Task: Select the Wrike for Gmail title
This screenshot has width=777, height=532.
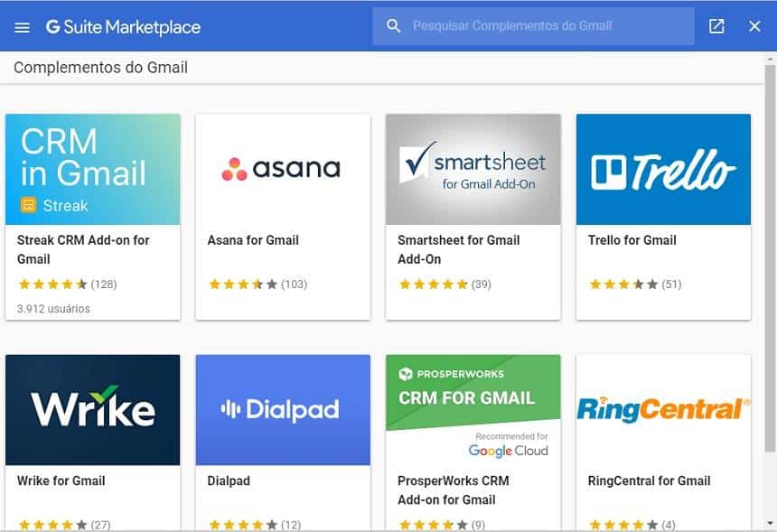Action: coord(61,481)
